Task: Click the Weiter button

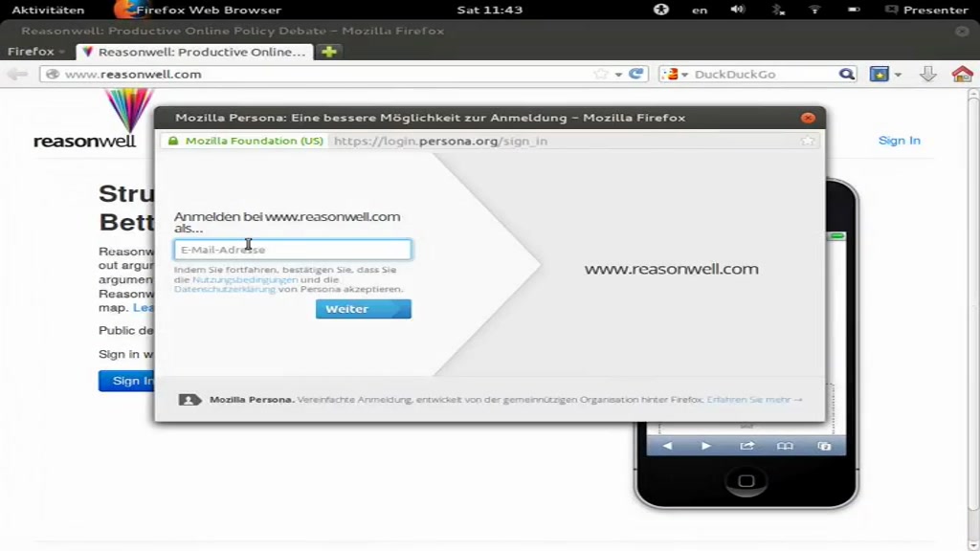Action: coord(363,309)
